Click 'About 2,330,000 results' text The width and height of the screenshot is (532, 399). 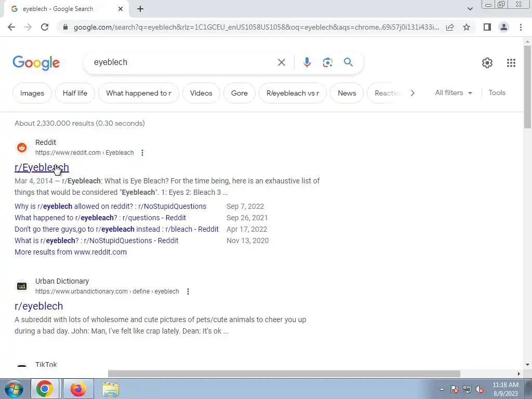pos(79,123)
